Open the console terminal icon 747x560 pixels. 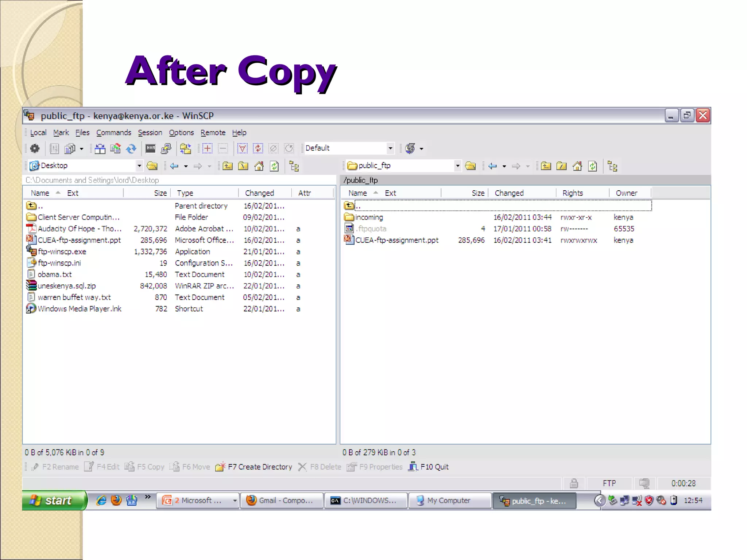150,148
